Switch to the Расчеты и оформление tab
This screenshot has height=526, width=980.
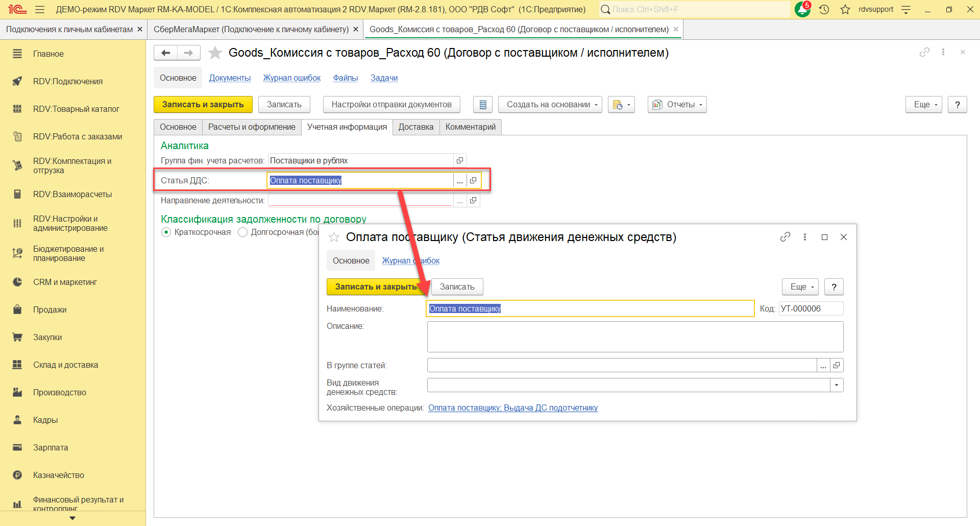point(252,127)
